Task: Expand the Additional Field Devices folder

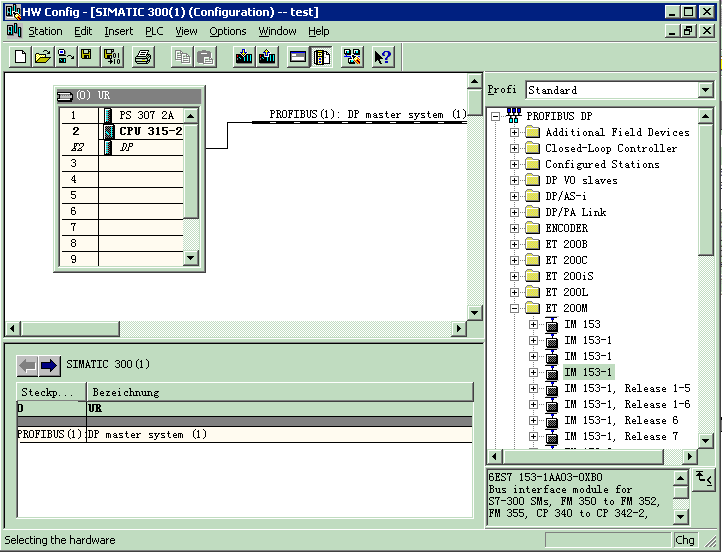Action: click(x=515, y=132)
